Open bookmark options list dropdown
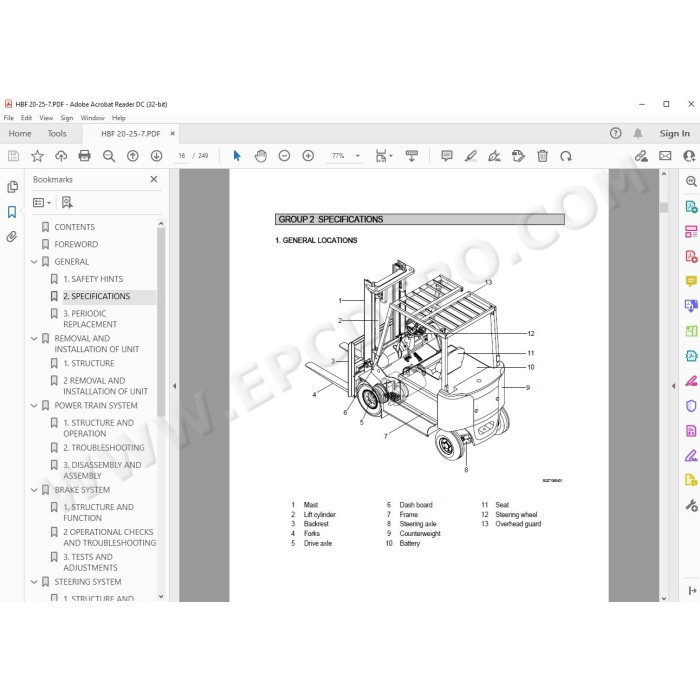This screenshot has width=700, height=700. pos(42,203)
